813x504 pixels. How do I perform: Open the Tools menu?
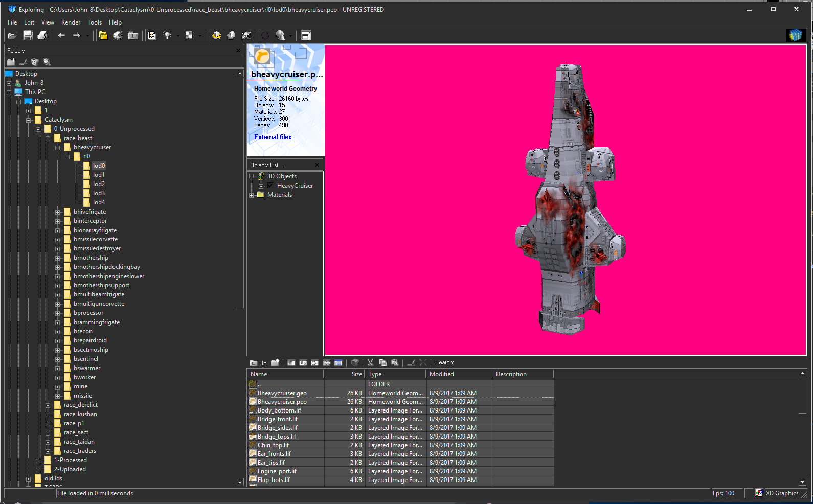(x=95, y=22)
